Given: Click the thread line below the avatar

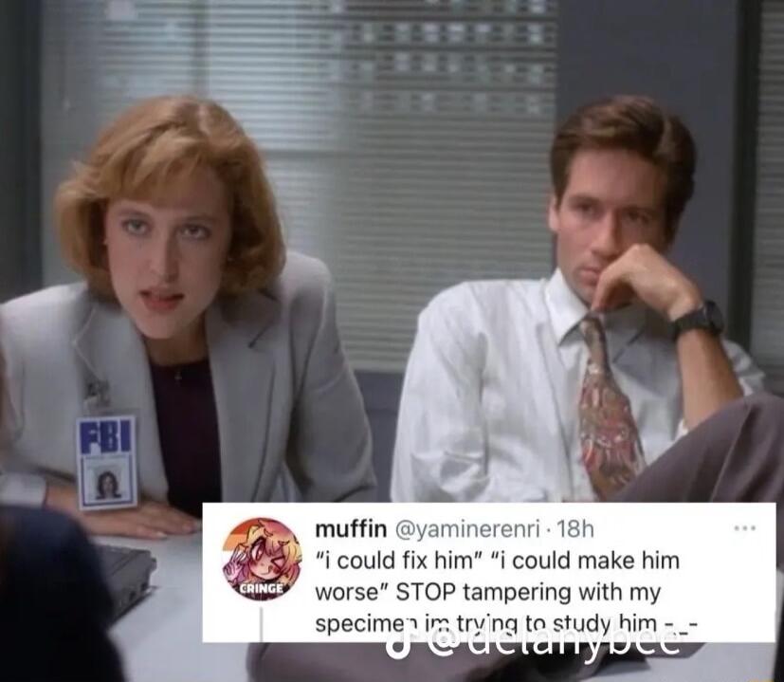Looking at the screenshot, I should click(261, 624).
